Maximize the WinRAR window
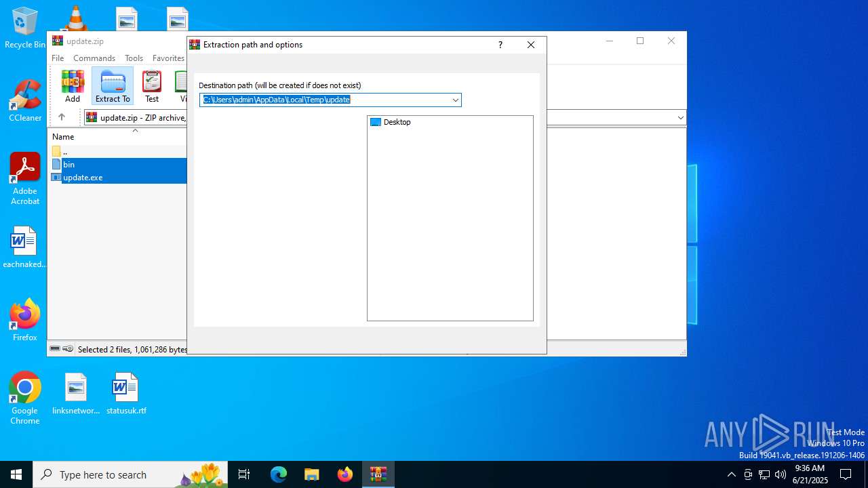Screen dimensions: 868x488 pyautogui.click(x=640, y=41)
